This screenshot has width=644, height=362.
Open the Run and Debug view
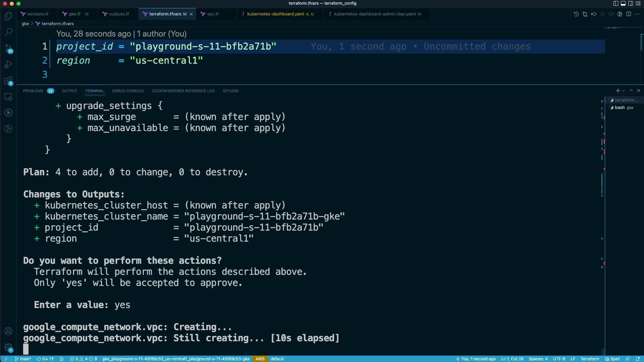tap(8, 64)
